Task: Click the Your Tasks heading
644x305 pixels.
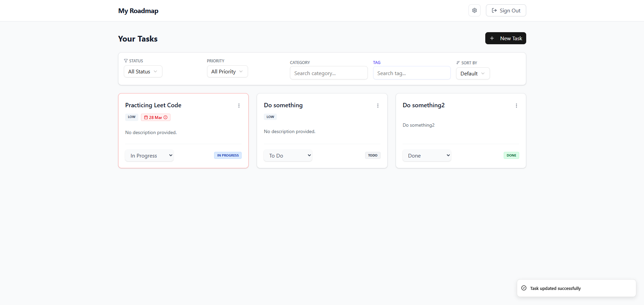Action: pyautogui.click(x=138, y=39)
